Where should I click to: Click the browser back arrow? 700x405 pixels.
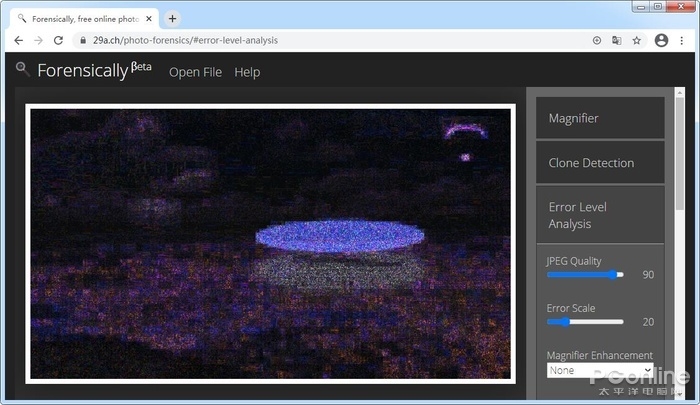coord(18,40)
